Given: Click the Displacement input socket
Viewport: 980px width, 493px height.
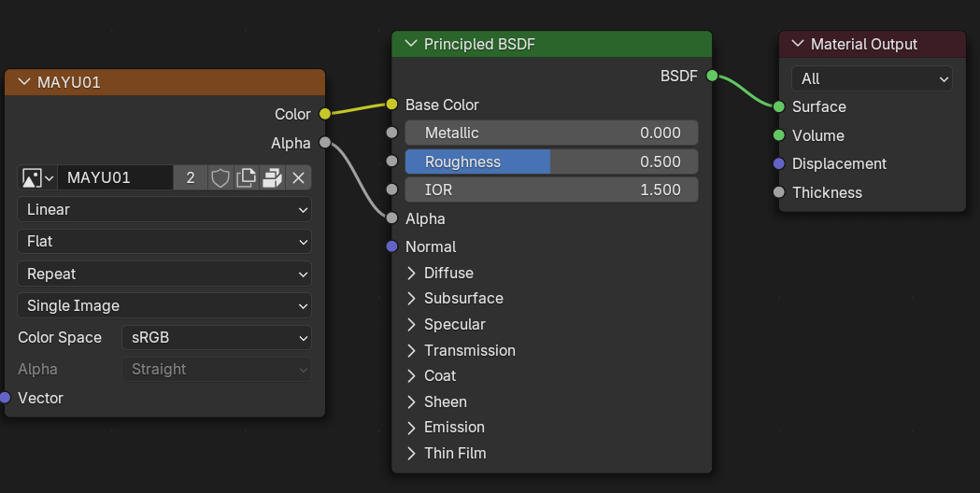Looking at the screenshot, I should click(779, 163).
